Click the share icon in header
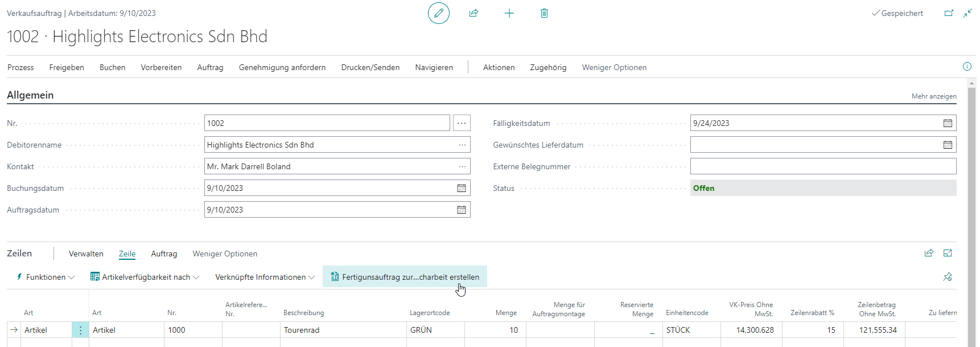 click(x=473, y=13)
